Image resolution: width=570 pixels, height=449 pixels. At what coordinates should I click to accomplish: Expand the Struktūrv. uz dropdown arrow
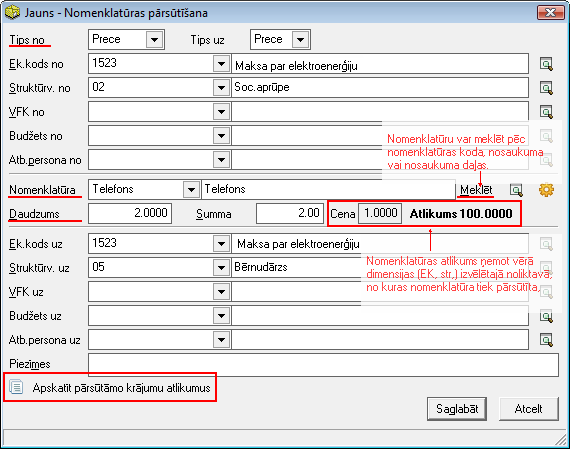221,268
